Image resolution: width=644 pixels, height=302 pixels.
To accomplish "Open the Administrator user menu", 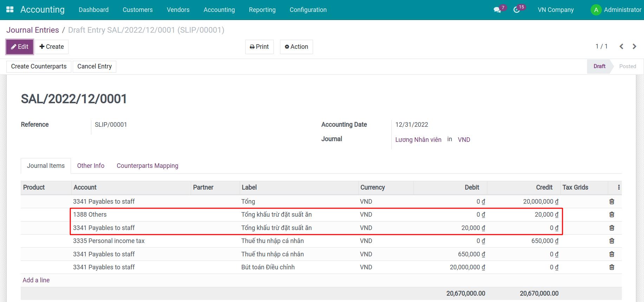I will [616, 10].
